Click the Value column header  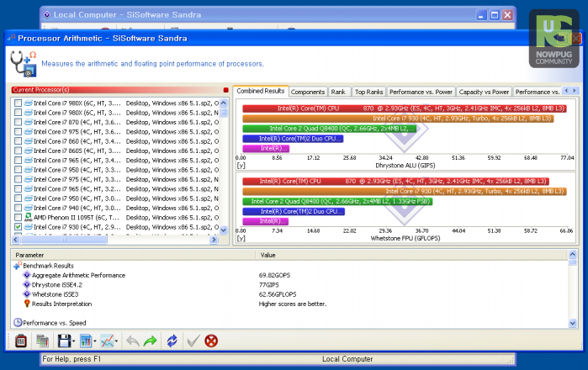[411, 255]
